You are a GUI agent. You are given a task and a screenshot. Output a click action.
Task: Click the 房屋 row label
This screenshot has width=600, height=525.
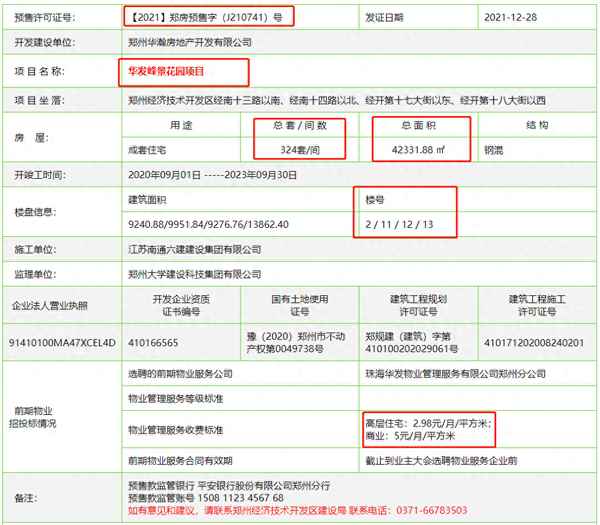[31, 138]
